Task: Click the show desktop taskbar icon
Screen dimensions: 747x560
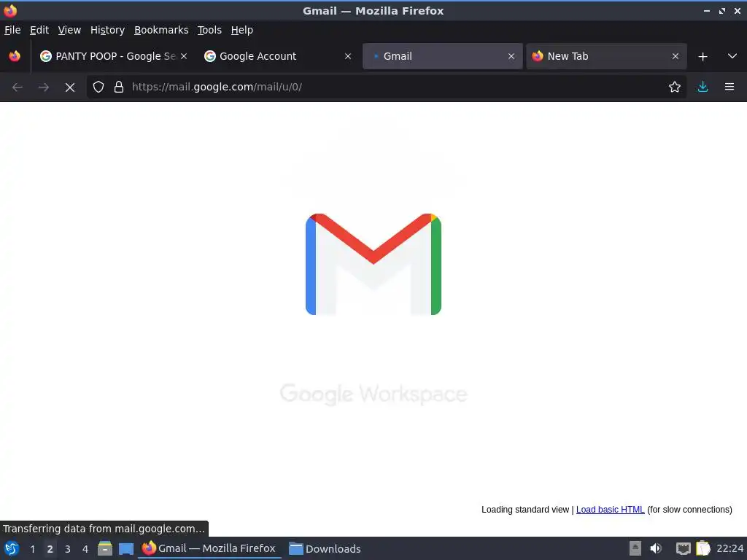Action: pos(125,548)
